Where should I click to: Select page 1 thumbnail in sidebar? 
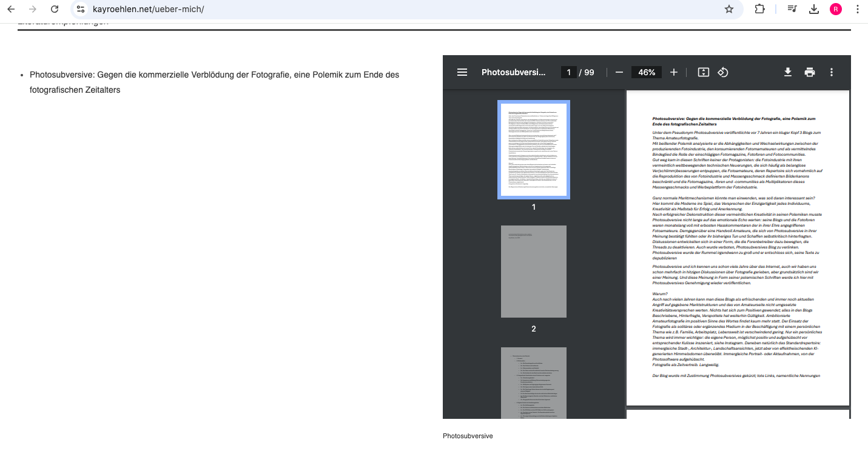pos(534,150)
